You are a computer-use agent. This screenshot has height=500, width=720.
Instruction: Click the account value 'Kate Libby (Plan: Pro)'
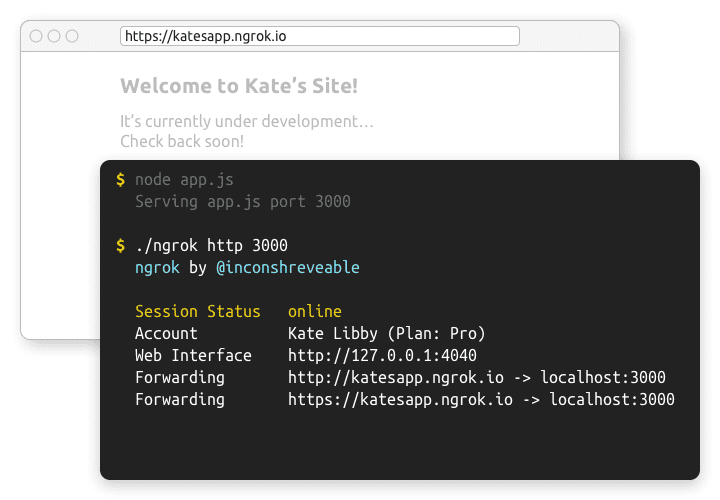click(x=387, y=333)
